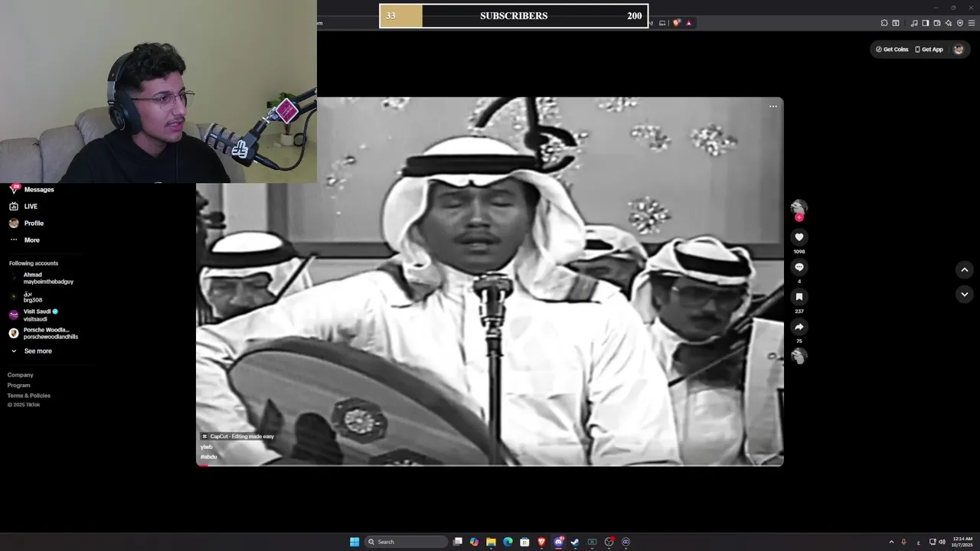Open Discord from the taskbar
Image resolution: width=980 pixels, height=551 pixels.
(558, 542)
